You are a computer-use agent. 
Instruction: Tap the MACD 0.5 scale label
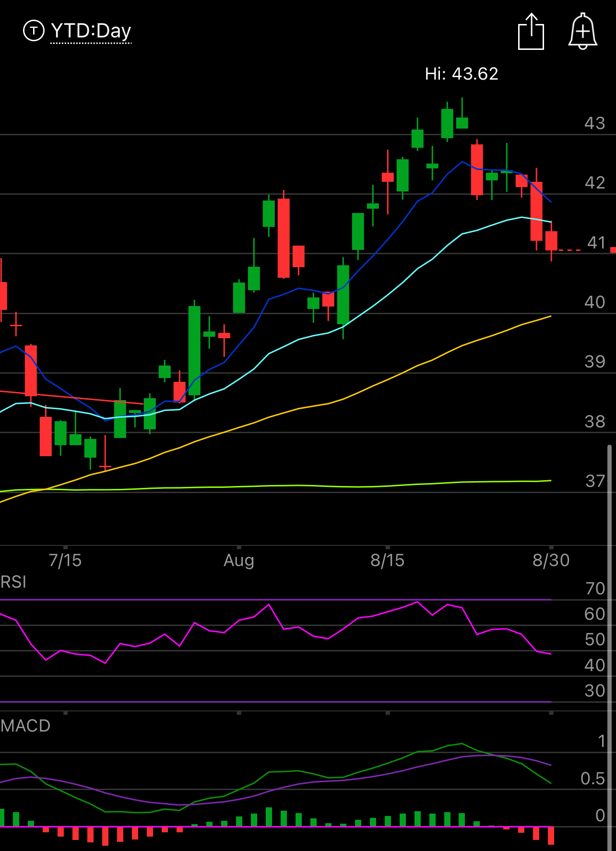pos(592,779)
